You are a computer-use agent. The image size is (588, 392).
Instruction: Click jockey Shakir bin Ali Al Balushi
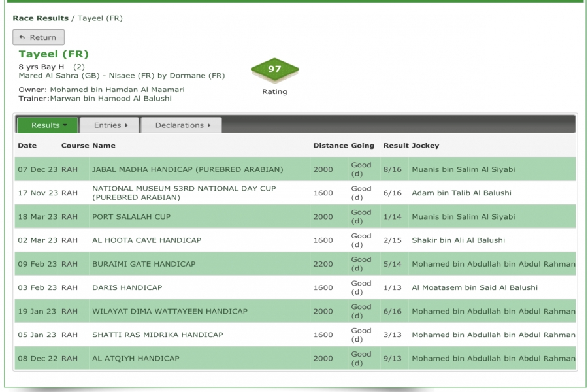pos(458,240)
